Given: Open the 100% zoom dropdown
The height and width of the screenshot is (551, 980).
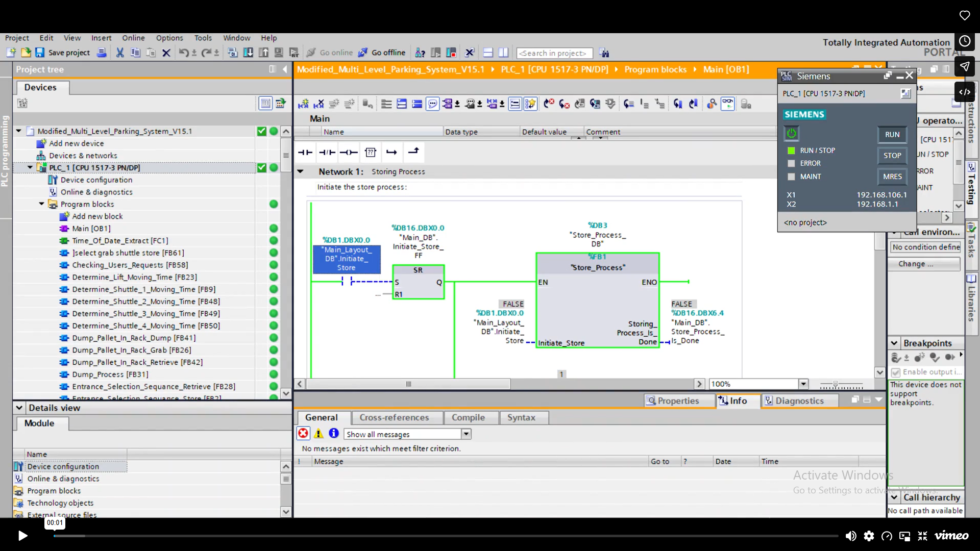Looking at the screenshot, I should pyautogui.click(x=803, y=384).
